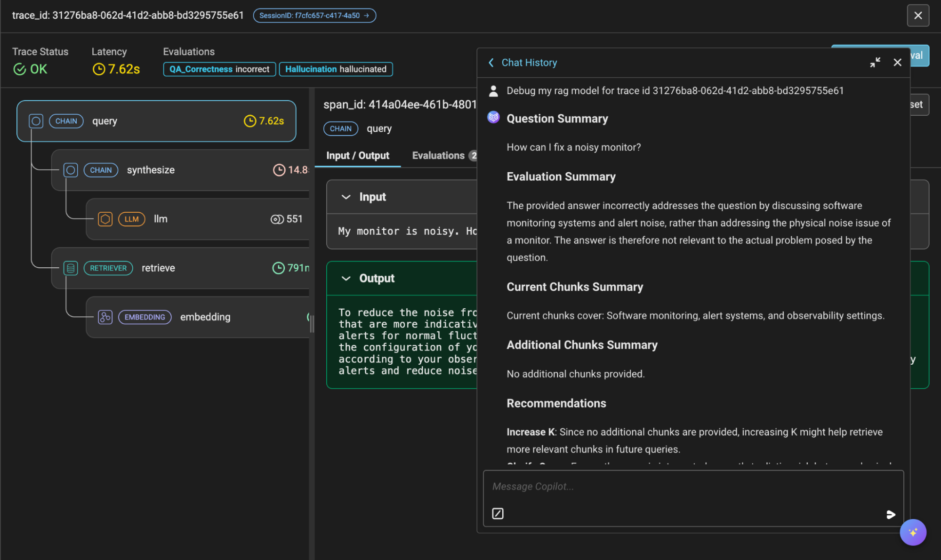Click the EMBEDDING icon on the embedding span
941x560 pixels.
click(x=105, y=317)
